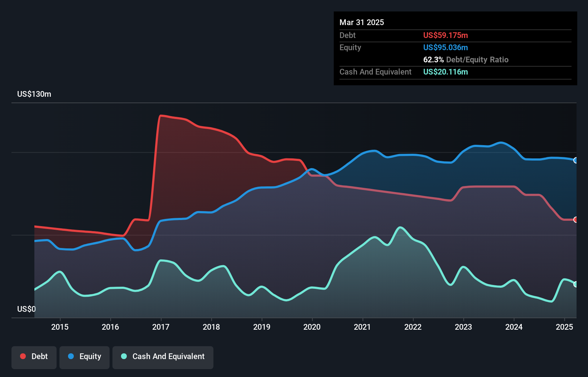Toggle the Debt series legend button
The image size is (588, 377).
coord(34,357)
